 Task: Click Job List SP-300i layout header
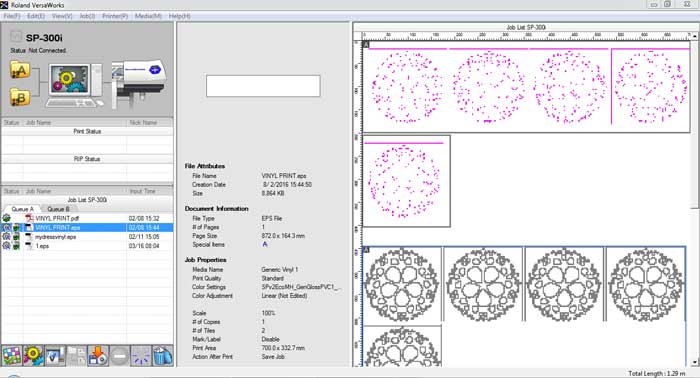526,27
